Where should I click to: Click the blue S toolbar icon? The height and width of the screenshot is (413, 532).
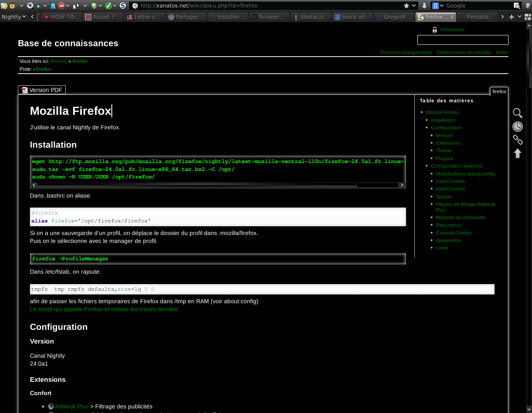[x=123, y=6]
